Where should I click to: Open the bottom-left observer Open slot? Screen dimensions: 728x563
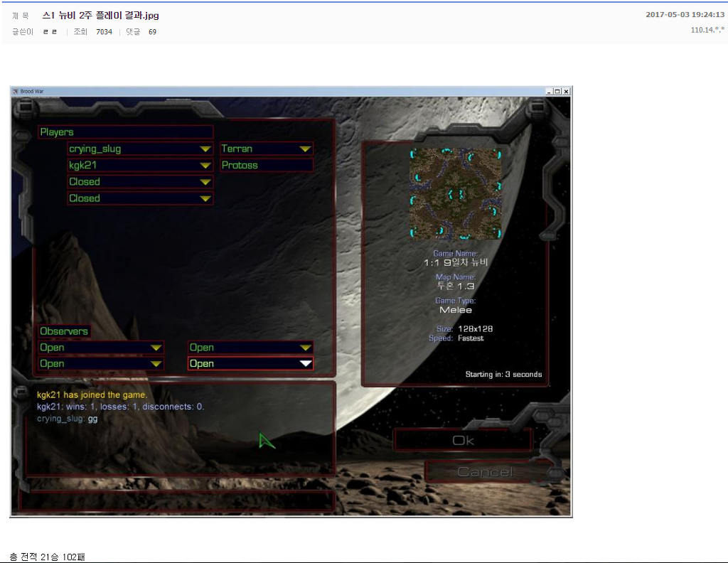[x=156, y=364]
